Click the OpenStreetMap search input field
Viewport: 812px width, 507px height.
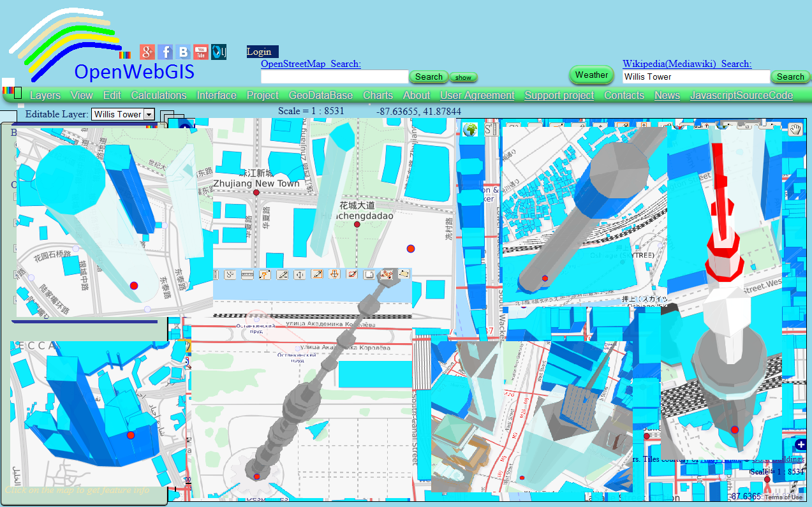(335, 77)
